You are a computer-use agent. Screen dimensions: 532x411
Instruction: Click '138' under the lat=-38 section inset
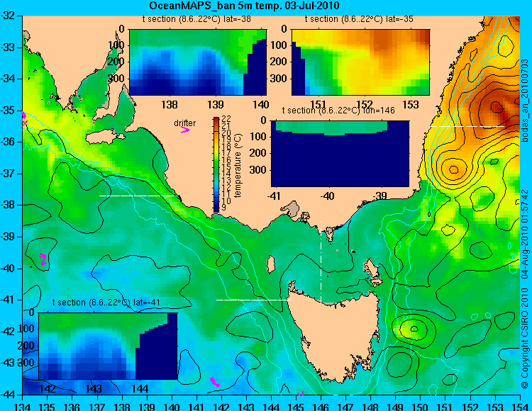click(169, 104)
